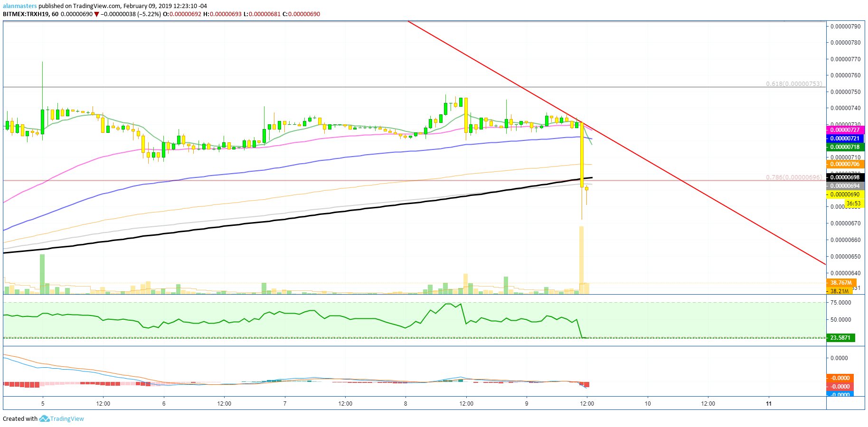Click the date label 11 on time axis

(x=769, y=404)
